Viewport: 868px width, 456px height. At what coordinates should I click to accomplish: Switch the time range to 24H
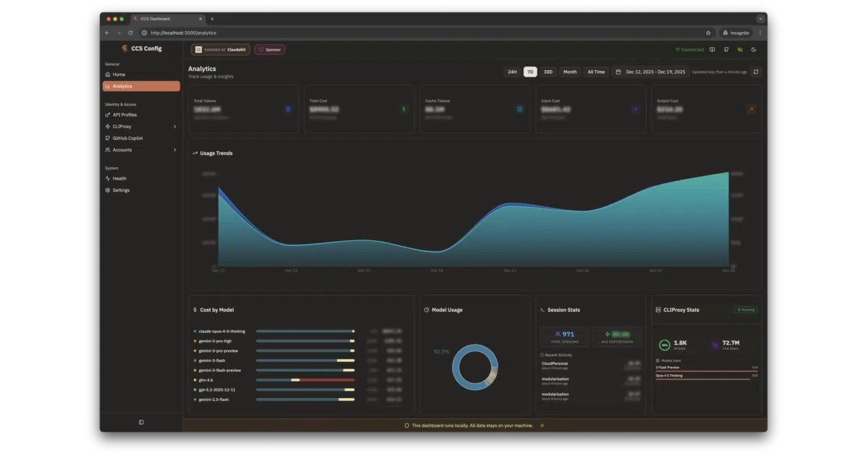coord(512,72)
